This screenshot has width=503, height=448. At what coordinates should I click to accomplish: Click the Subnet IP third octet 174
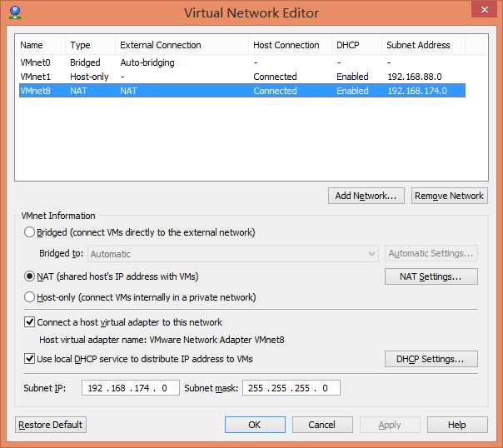142,388
